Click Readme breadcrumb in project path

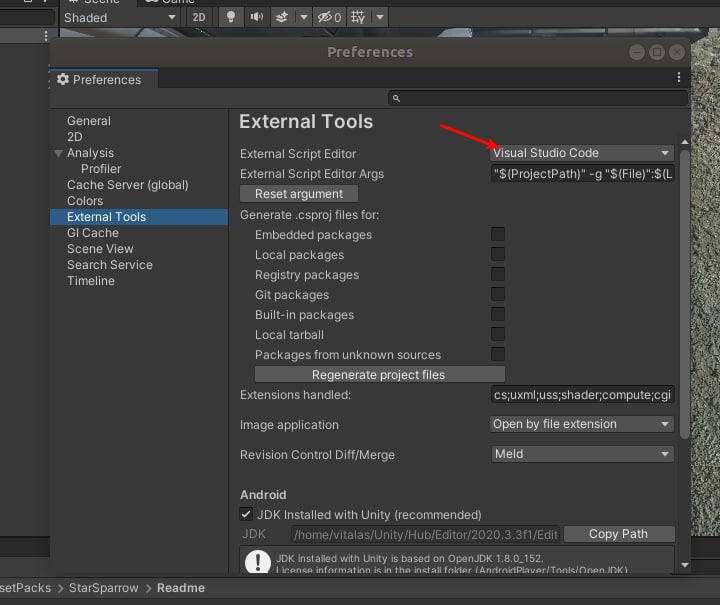click(x=181, y=588)
